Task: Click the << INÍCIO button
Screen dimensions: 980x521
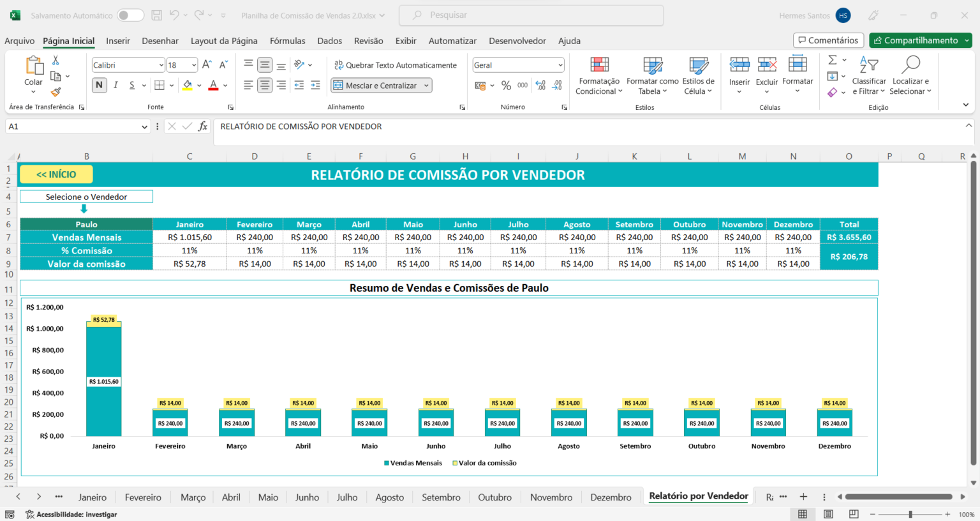Action: click(x=56, y=174)
